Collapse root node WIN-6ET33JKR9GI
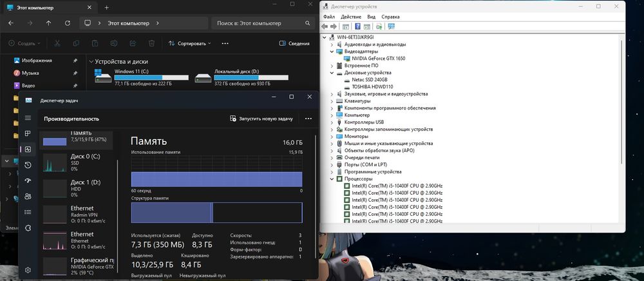The image size is (644, 281). [325, 37]
